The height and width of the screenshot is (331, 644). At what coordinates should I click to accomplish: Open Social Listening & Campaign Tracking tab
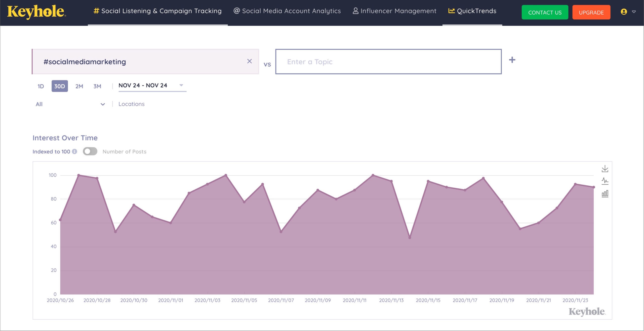click(x=157, y=11)
